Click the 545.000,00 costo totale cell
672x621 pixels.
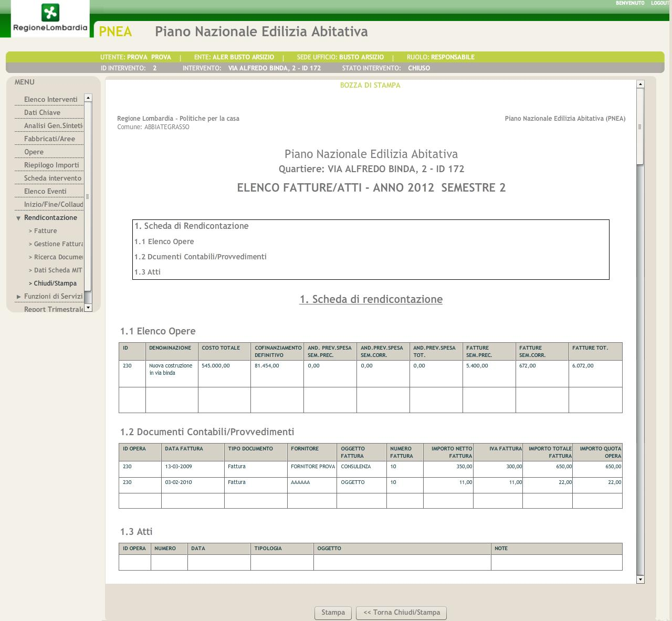coord(224,374)
